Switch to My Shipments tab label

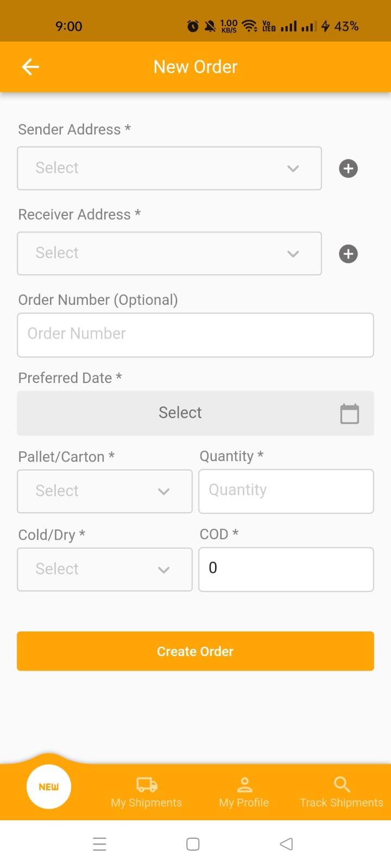pos(147,803)
